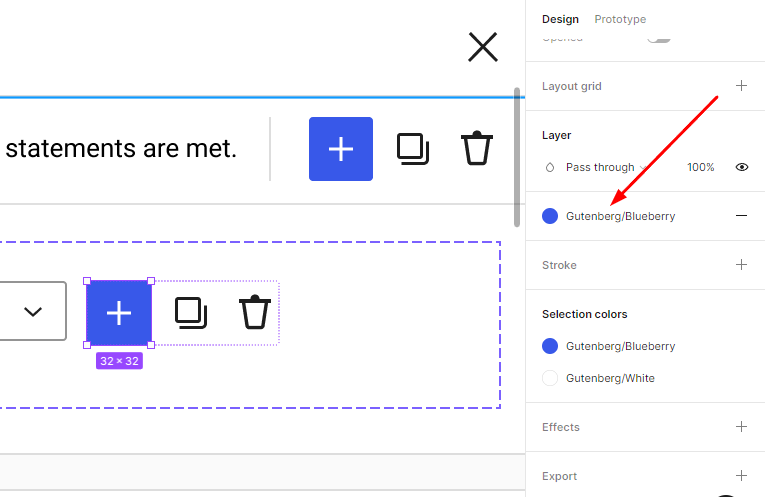The image size is (765, 497).
Task: Click the blue plus button in header row
Action: (x=341, y=149)
